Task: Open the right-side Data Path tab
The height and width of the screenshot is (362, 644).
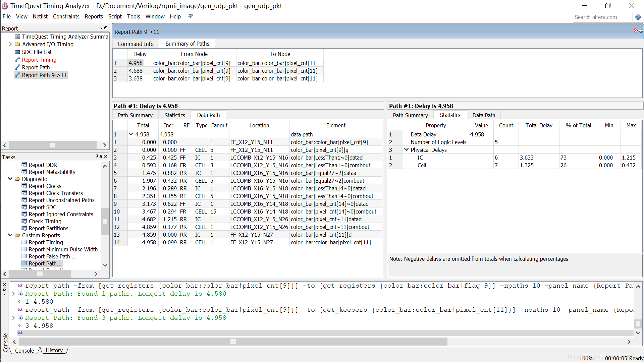Action: coord(484,115)
